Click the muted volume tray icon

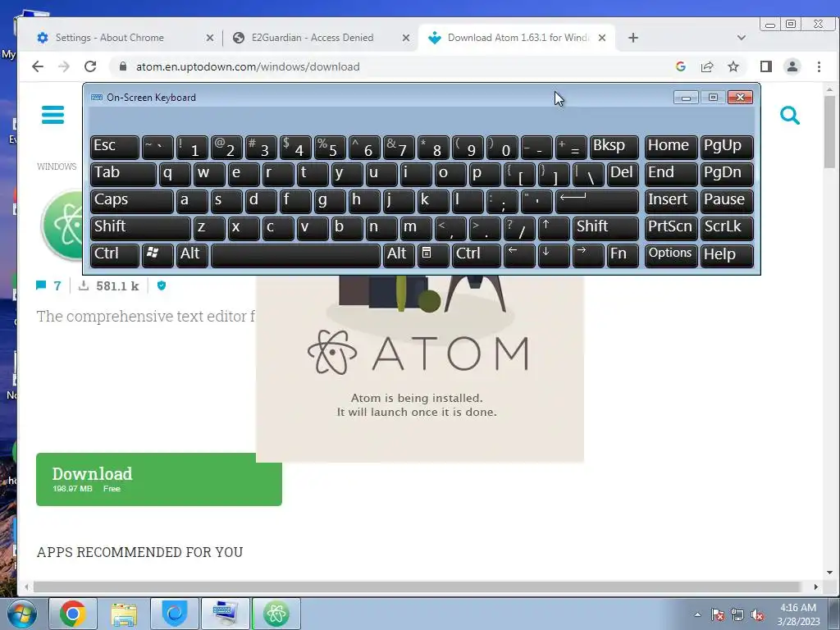click(x=757, y=614)
